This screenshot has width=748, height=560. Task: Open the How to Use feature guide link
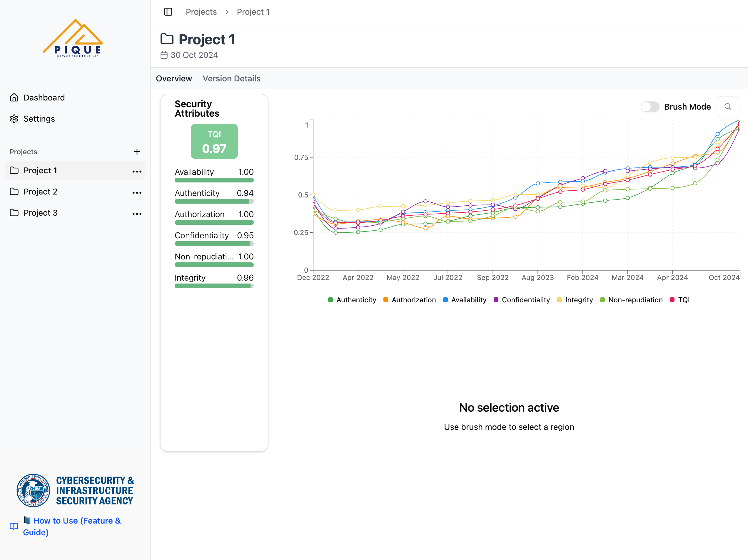click(72, 526)
